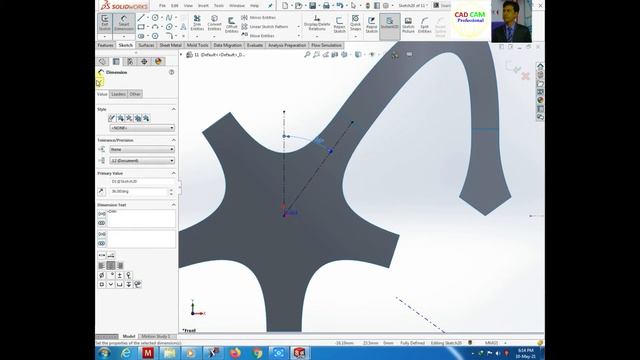
Task: Select the Arc sketch tool
Action: 155,27
